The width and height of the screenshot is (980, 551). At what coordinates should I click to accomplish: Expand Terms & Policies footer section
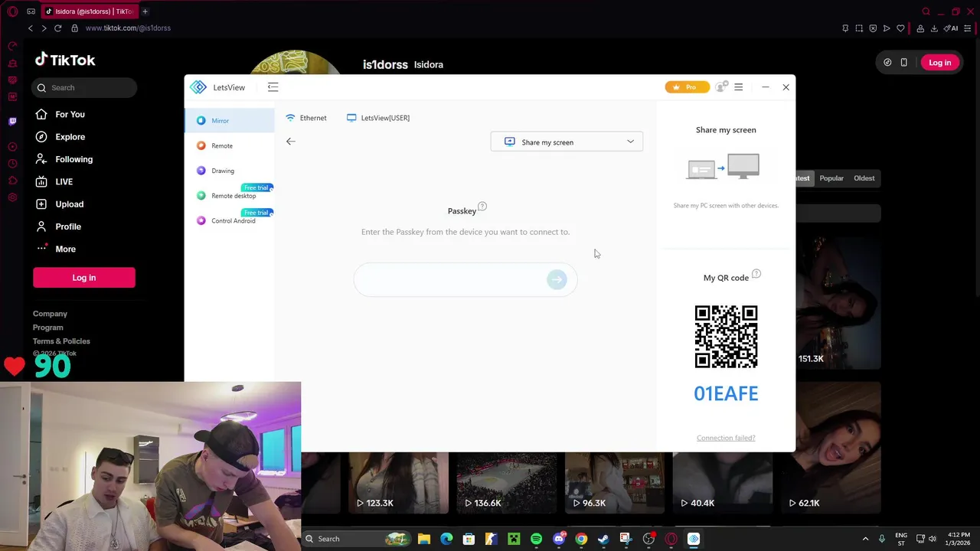click(61, 341)
